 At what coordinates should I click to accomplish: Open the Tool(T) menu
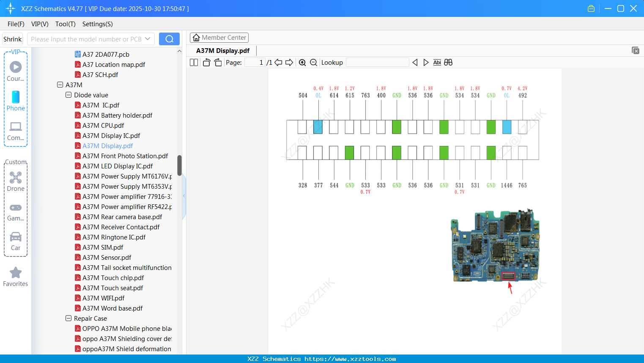66,24
